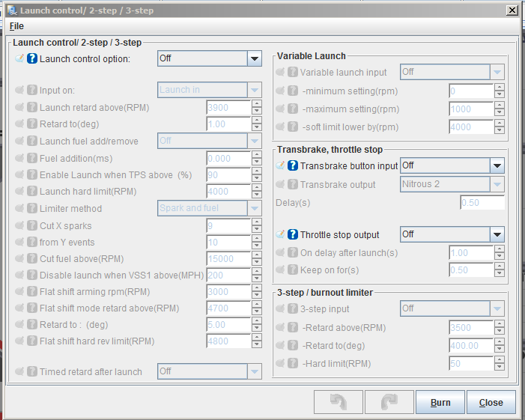The height and width of the screenshot is (420, 525).
Task: Decrease -Retard above(RPM) spinner
Action: 500,332
